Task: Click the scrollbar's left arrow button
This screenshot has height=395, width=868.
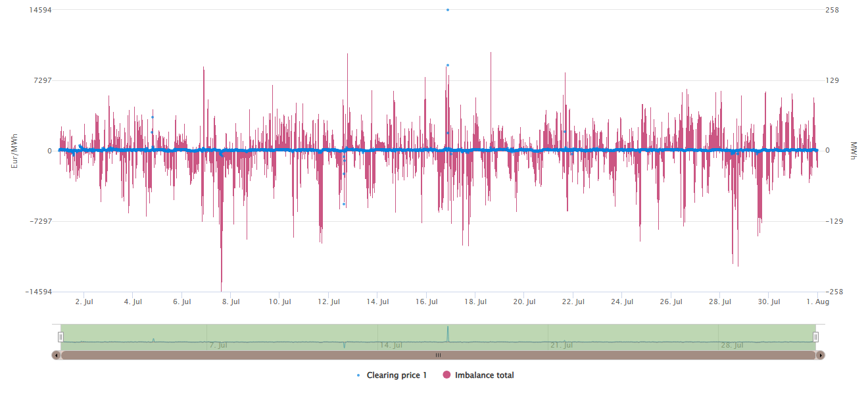Action: coord(57,355)
